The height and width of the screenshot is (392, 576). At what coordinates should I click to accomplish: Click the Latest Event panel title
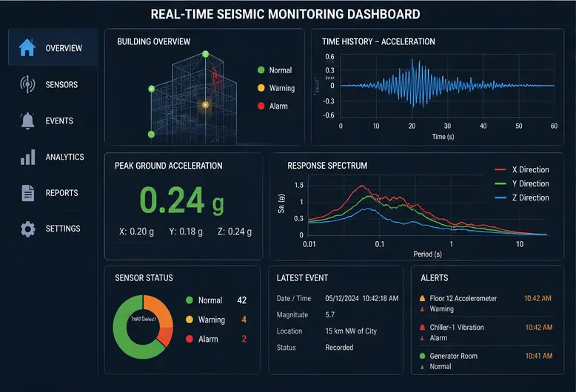pyautogui.click(x=302, y=278)
